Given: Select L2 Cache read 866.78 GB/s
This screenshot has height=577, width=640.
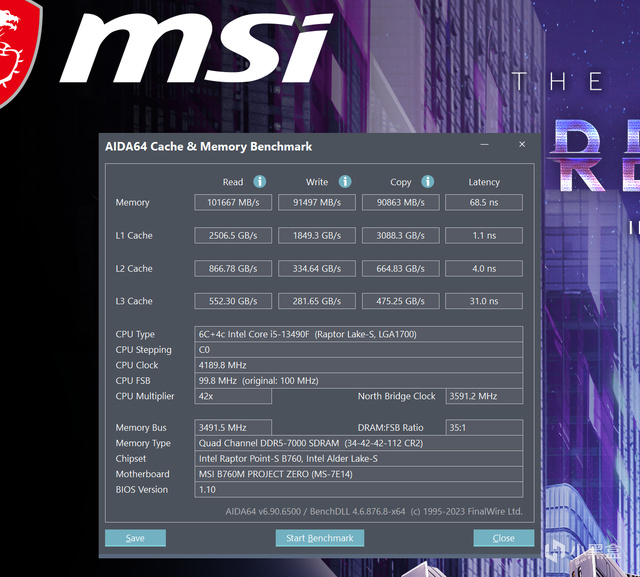Looking at the screenshot, I should (233, 269).
